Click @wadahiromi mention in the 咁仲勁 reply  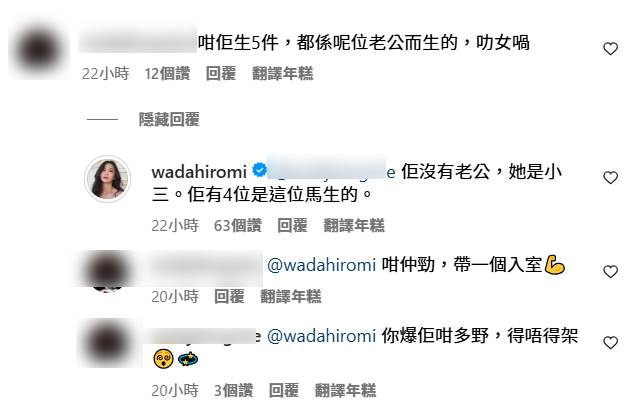(321, 265)
